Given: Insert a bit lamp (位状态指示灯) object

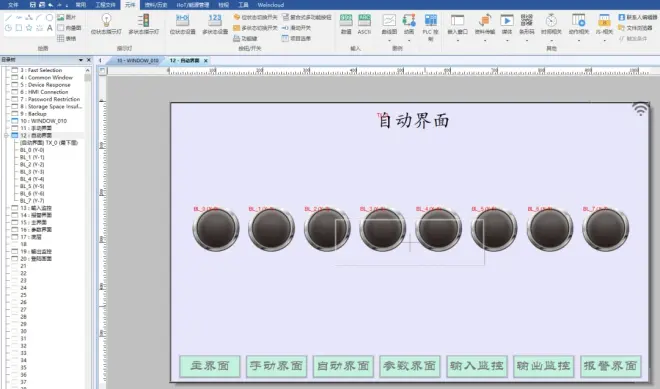Looking at the screenshot, I should [106, 24].
